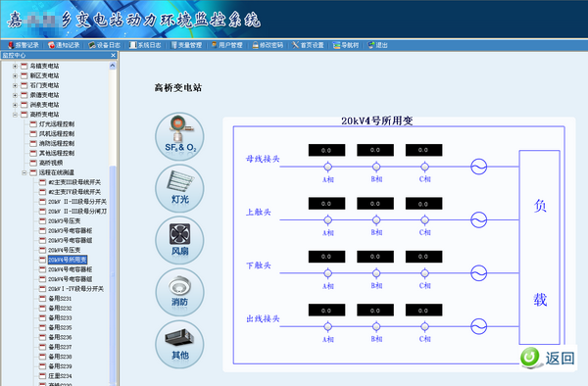
Task: Click the tree panel scroll-up arrow
Action: (x=113, y=66)
